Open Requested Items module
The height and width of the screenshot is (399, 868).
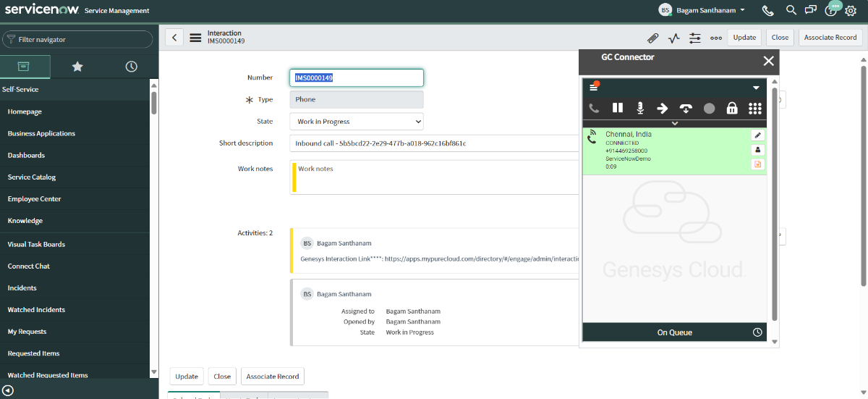pos(33,353)
